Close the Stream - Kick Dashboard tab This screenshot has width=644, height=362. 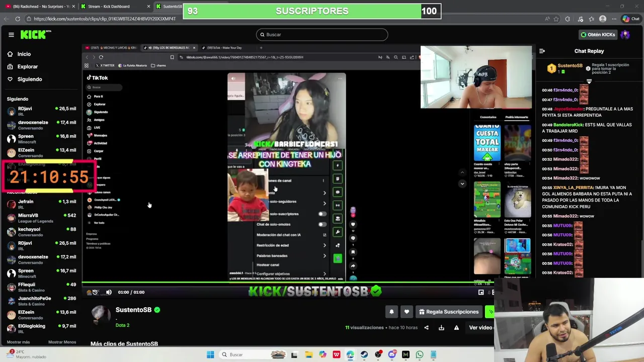click(148, 7)
